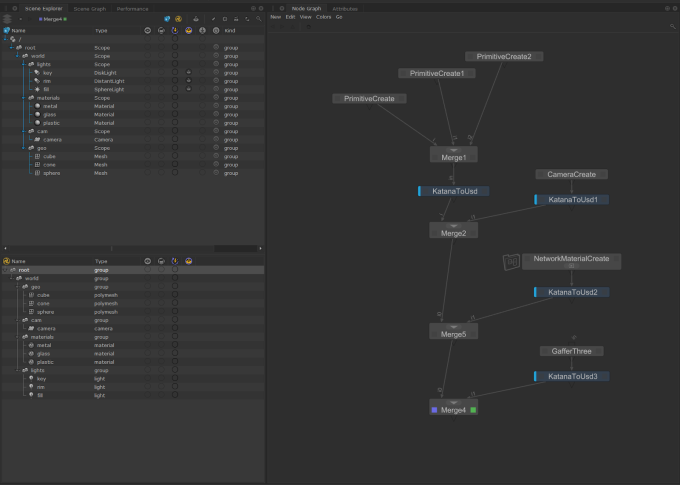Click the purple square on Merge4 node
The image size is (680, 485).
434,410
